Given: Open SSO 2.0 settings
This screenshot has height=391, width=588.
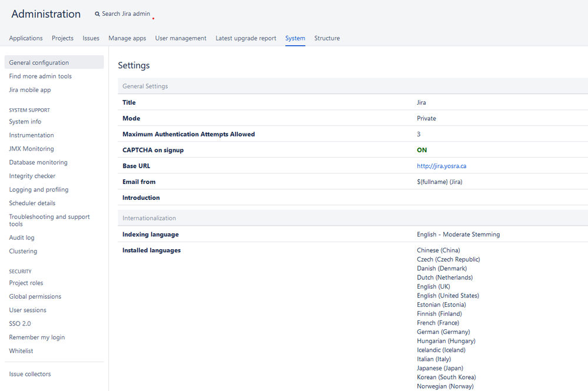Looking at the screenshot, I should [20, 323].
